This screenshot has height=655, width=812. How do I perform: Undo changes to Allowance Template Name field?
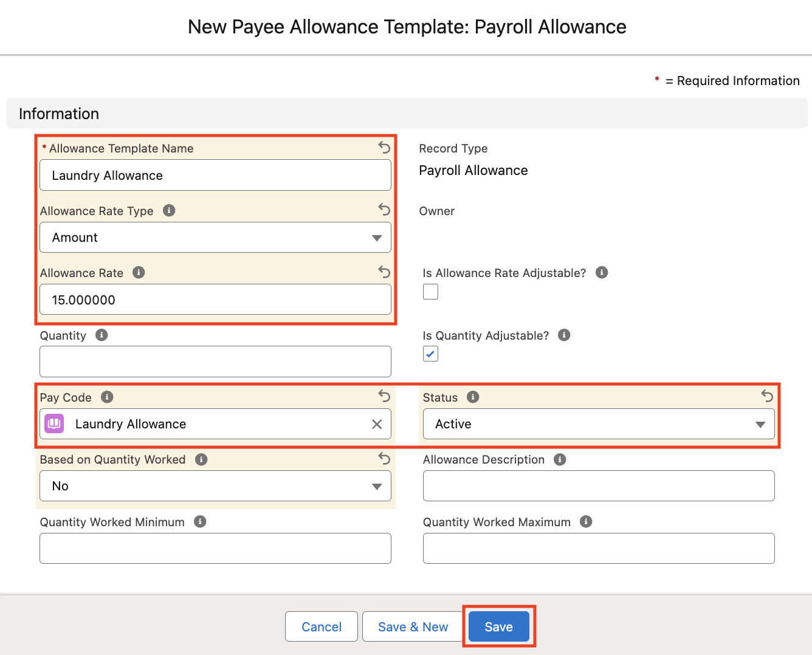384,147
